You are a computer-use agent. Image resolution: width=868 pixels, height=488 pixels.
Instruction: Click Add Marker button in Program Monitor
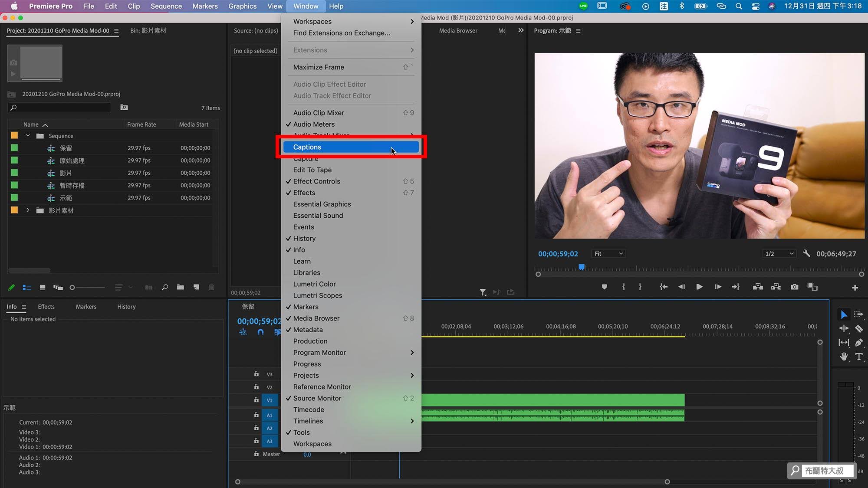pos(604,287)
